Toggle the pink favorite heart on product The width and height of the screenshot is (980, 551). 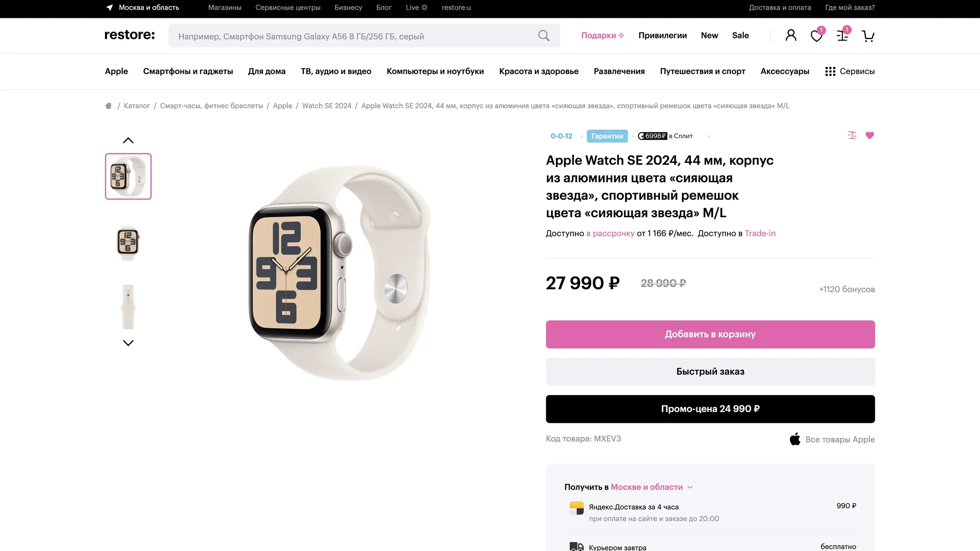[x=870, y=135]
